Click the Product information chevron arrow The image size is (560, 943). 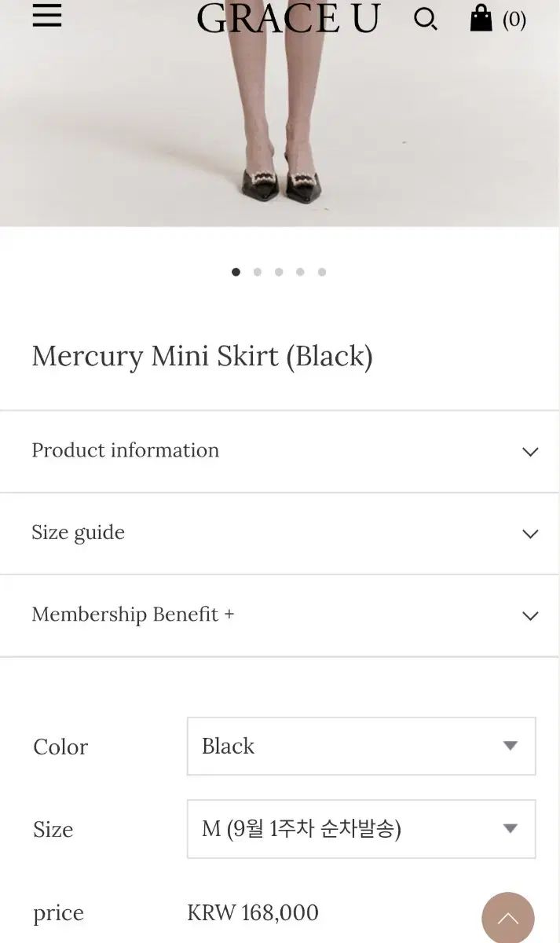coord(530,452)
